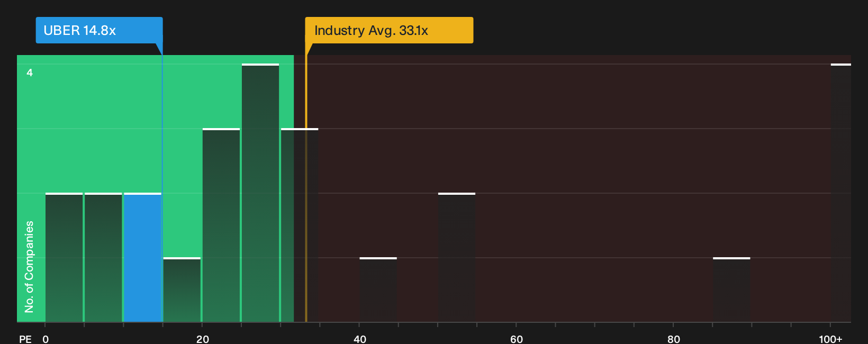Click the x-axis value 60
Screen dimensions: 868x344
[x=517, y=339]
